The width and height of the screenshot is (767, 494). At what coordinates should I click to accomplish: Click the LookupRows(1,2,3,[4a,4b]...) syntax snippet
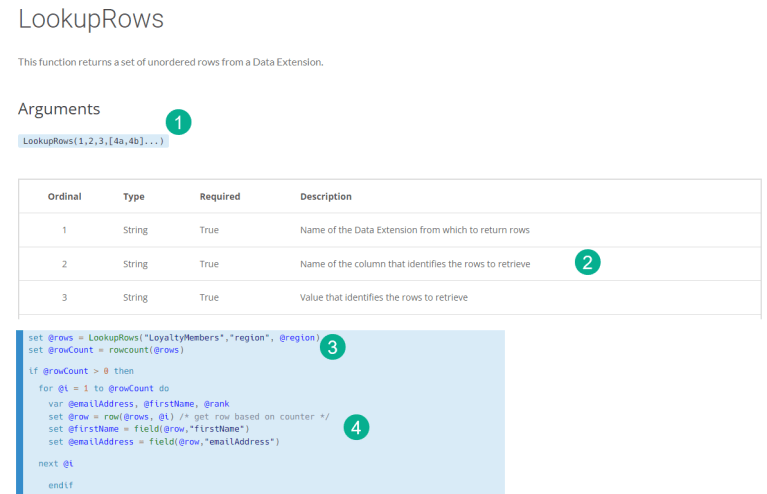[x=93, y=141]
